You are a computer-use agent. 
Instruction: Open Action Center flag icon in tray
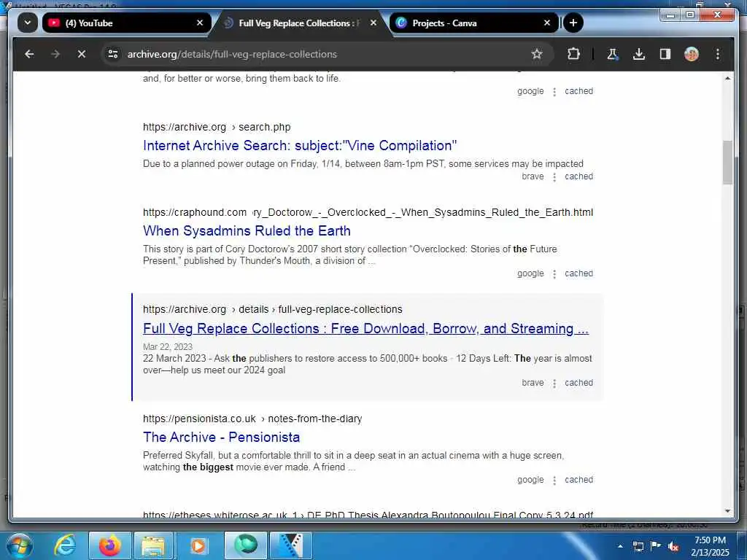click(x=656, y=546)
